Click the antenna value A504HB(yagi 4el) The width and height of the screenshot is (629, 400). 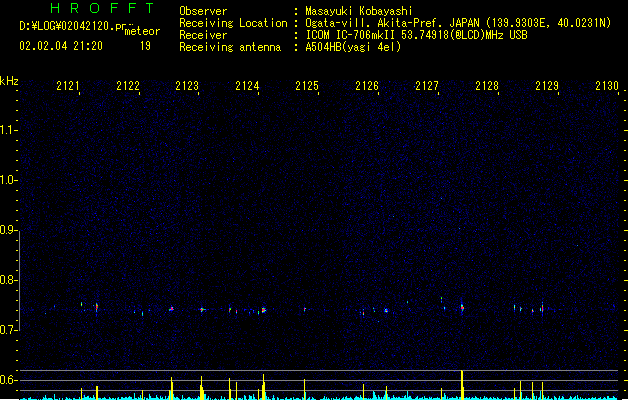point(353,47)
